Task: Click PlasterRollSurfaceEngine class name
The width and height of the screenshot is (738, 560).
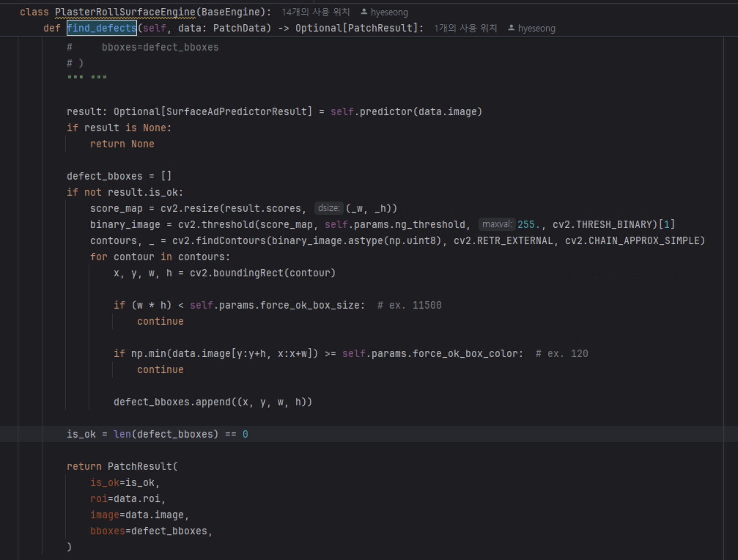Action: pos(125,12)
